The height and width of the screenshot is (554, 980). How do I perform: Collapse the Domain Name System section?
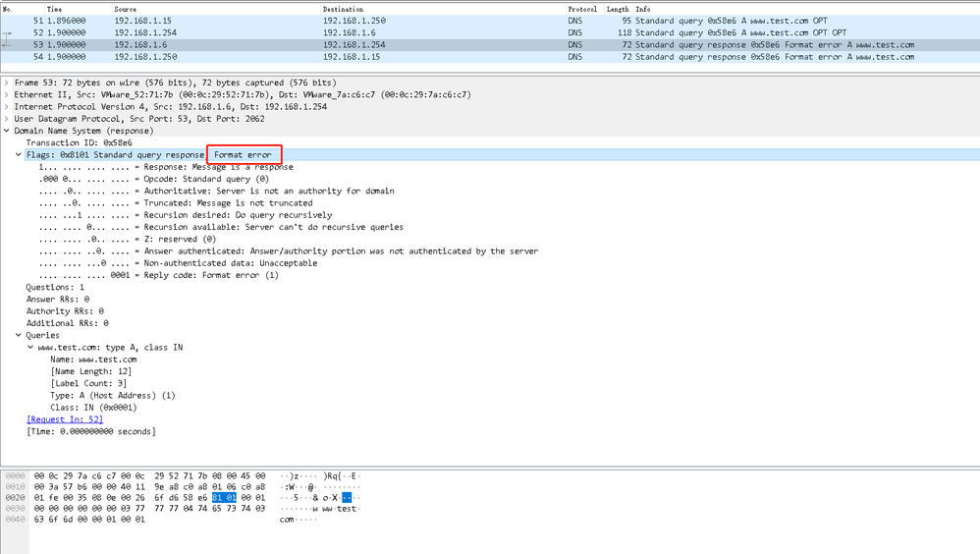[x=6, y=131]
